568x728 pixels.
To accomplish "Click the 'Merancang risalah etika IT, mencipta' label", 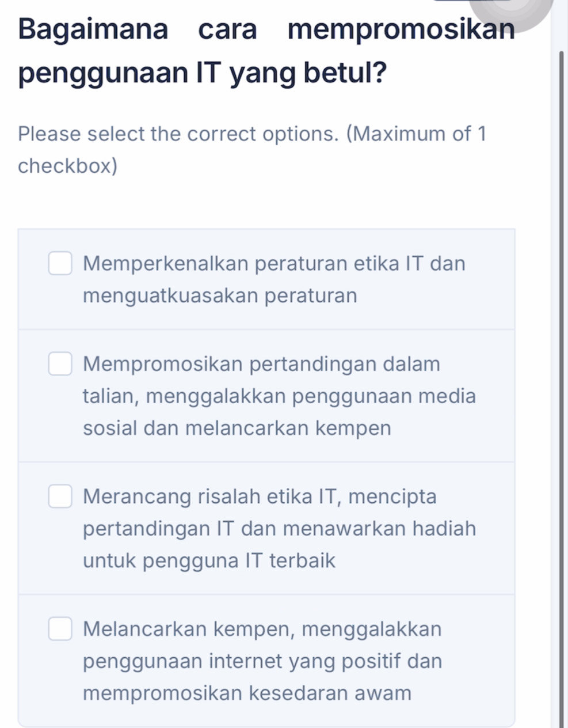I will pyautogui.click(x=260, y=496).
